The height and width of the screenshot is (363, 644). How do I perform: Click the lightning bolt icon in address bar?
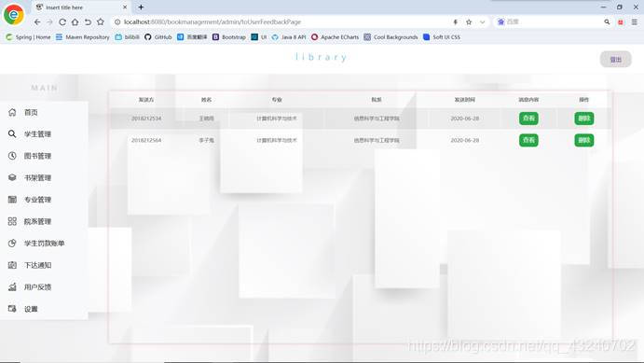click(x=455, y=21)
